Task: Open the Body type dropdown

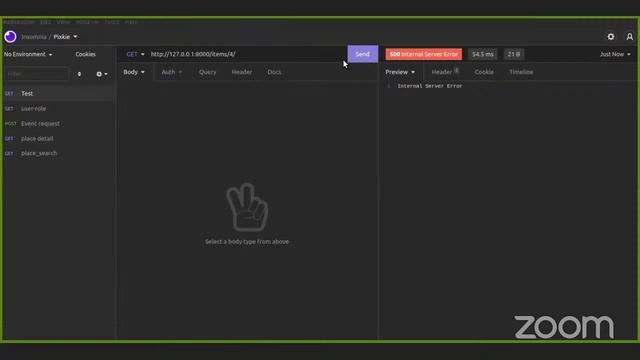Action: click(x=134, y=72)
